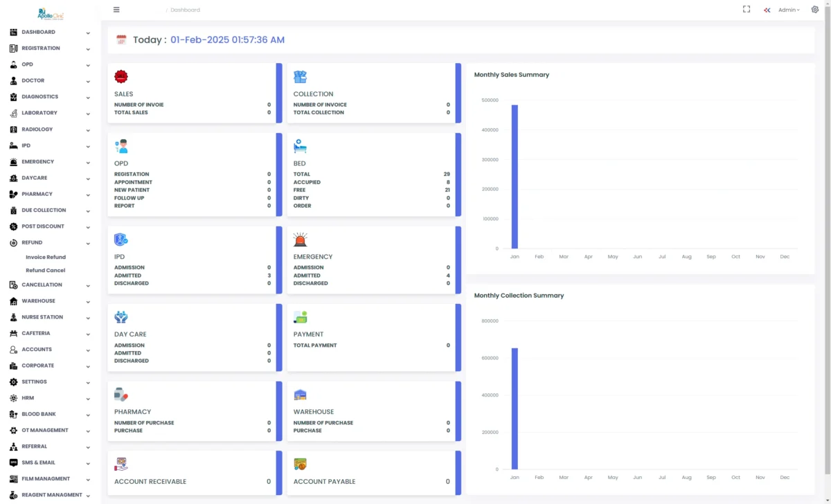The image size is (831, 504).
Task: Click the Bed card icon
Action: 300,147
